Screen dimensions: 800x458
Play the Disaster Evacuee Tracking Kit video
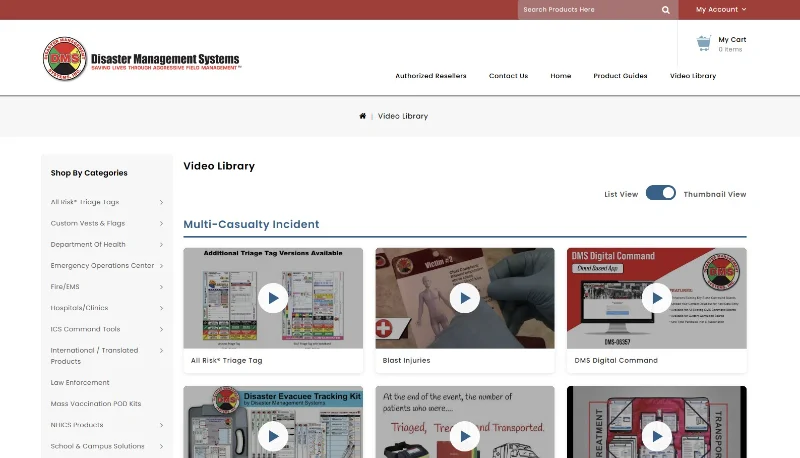click(273, 436)
